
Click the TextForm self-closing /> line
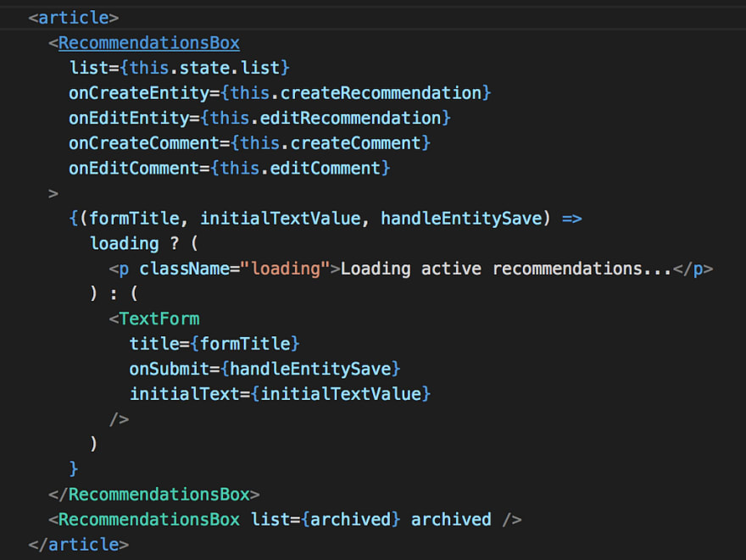(x=119, y=419)
